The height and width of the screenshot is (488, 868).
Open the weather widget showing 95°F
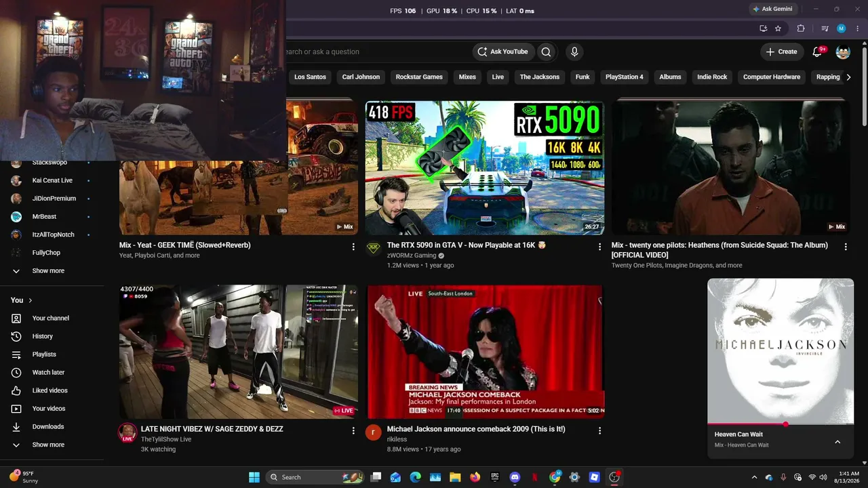[24, 477]
